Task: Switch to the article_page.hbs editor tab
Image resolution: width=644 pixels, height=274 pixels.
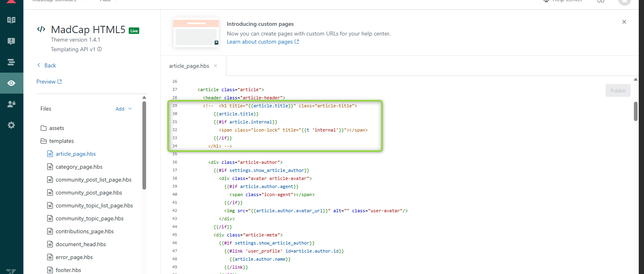Action: click(x=189, y=66)
